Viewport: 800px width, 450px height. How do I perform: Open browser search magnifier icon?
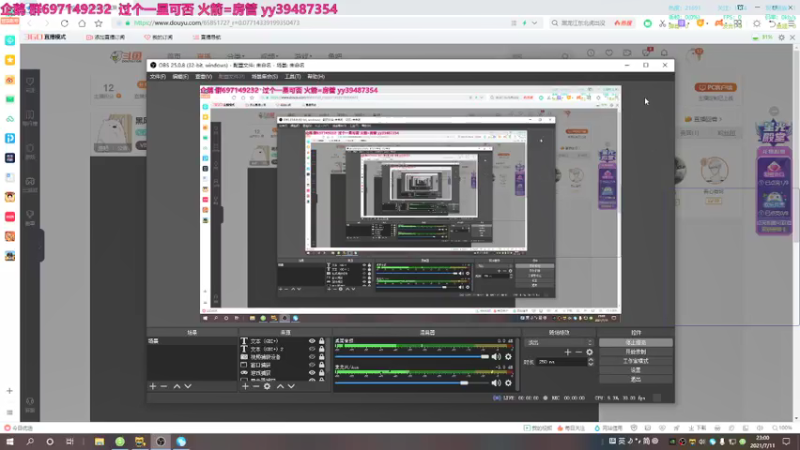pyautogui.click(x=555, y=23)
